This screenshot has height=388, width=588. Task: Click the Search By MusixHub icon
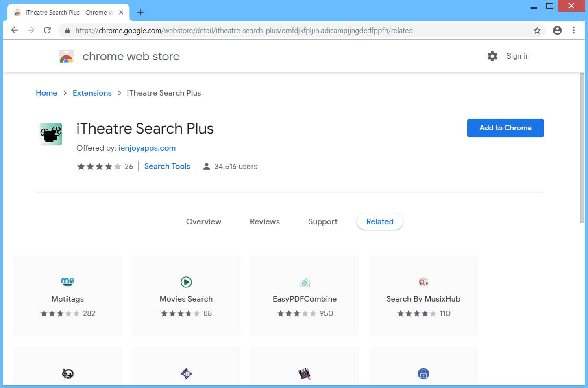(423, 282)
